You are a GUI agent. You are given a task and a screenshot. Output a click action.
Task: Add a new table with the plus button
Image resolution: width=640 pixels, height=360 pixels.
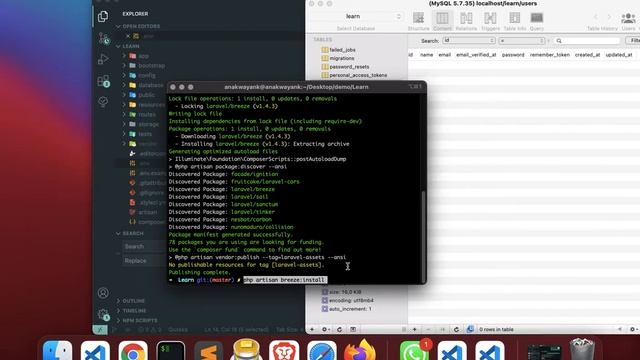click(312, 329)
